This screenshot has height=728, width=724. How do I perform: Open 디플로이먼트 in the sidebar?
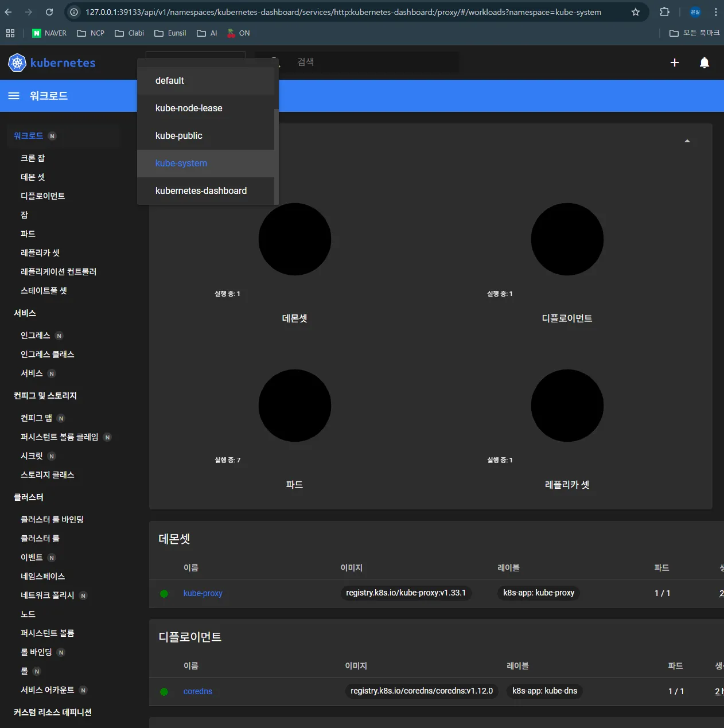pyautogui.click(x=43, y=196)
